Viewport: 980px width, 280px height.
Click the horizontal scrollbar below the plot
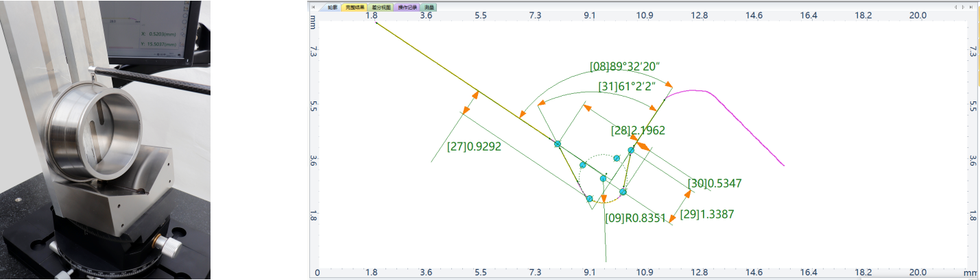(583, 278)
